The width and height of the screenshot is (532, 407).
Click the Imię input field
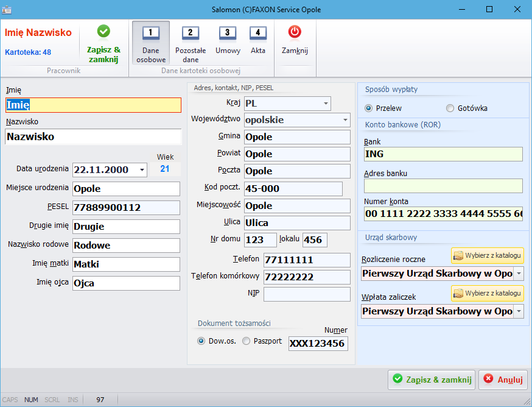point(93,105)
